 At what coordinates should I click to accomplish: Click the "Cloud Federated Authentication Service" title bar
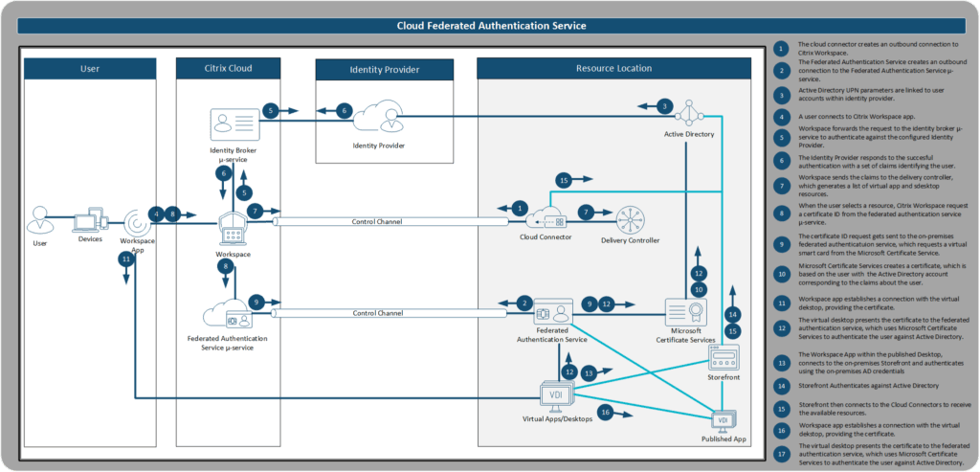[x=491, y=26]
